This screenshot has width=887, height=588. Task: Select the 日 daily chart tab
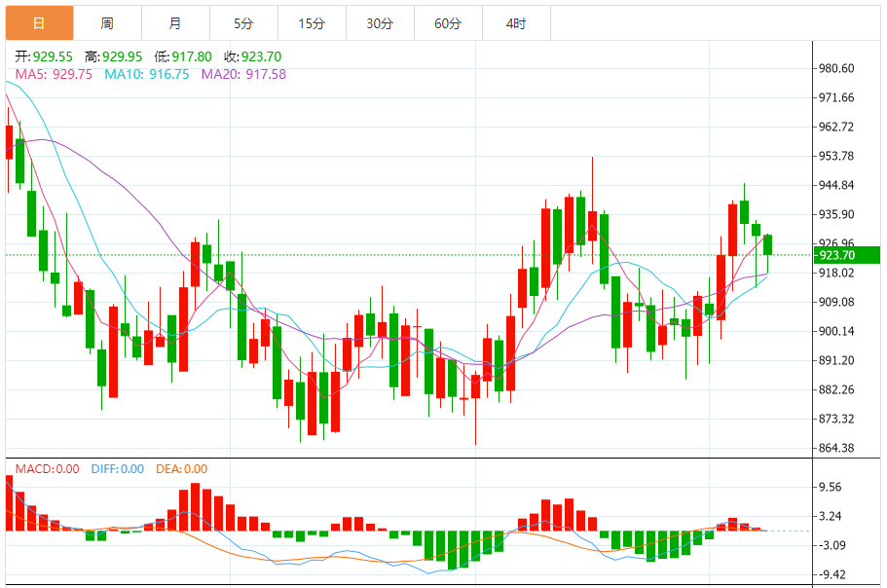pyautogui.click(x=40, y=23)
